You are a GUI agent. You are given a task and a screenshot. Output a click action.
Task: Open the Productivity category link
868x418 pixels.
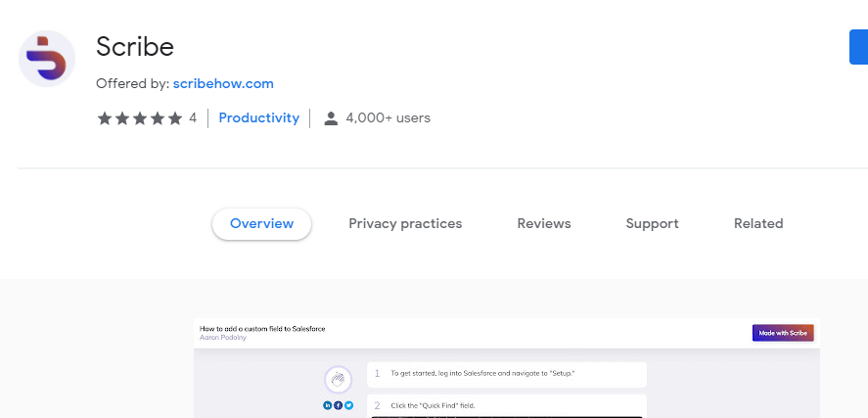[259, 117]
